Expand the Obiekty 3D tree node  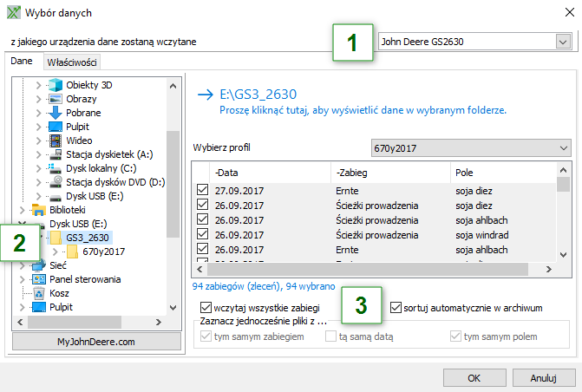[38, 85]
